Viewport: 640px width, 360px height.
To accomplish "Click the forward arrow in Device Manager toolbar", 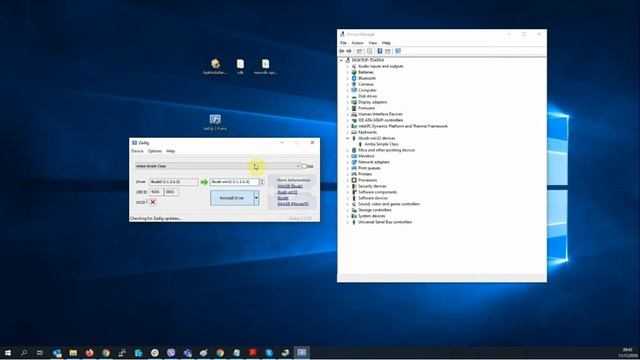I will coord(349,51).
